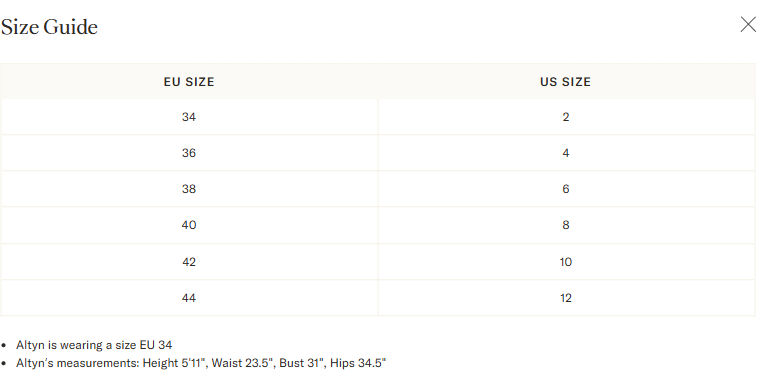Image resolution: width=773 pixels, height=385 pixels.
Task: Close the Size Guide dialog
Action: 748,24
